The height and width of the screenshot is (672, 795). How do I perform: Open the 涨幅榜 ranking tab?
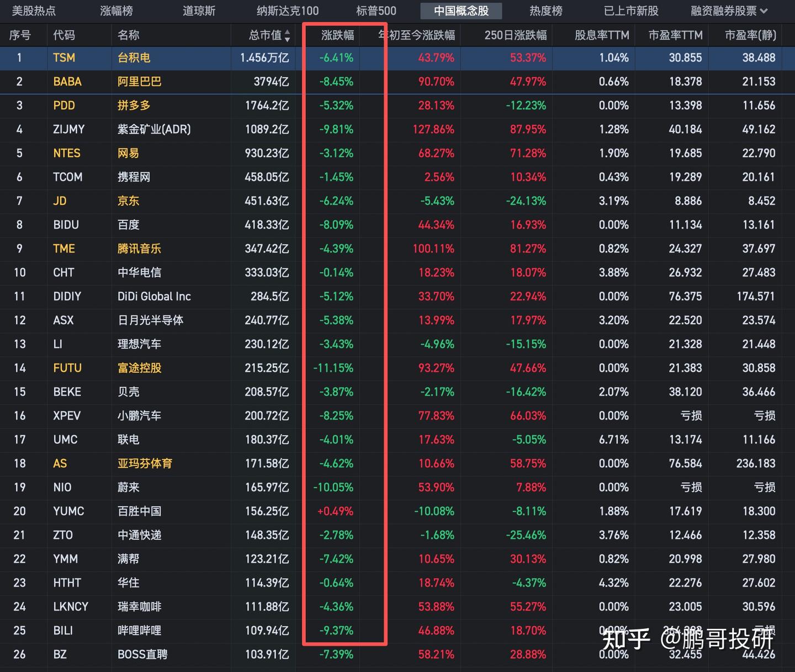[x=116, y=10]
